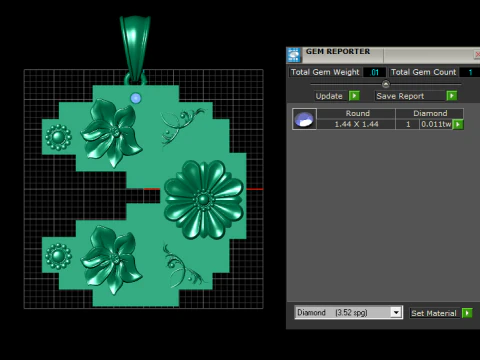Viewport: 480px width, 360px height.
Task: Click the Gem Reporter panel icon
Action: coord(294,55)
